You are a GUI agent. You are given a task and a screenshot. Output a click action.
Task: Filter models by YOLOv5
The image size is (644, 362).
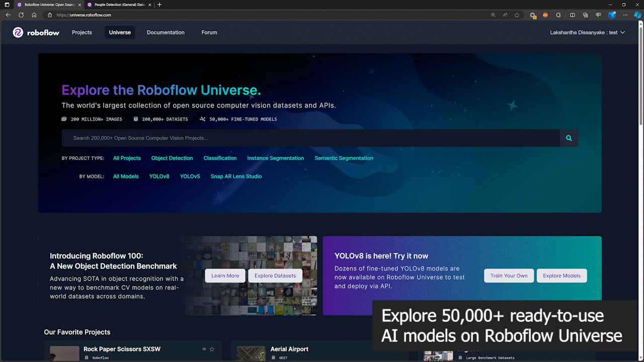(190, 176)
